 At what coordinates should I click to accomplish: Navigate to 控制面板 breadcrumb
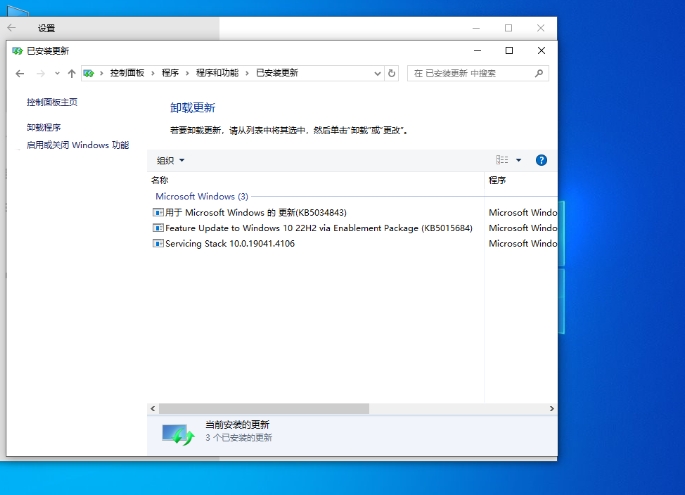point(127,73)
